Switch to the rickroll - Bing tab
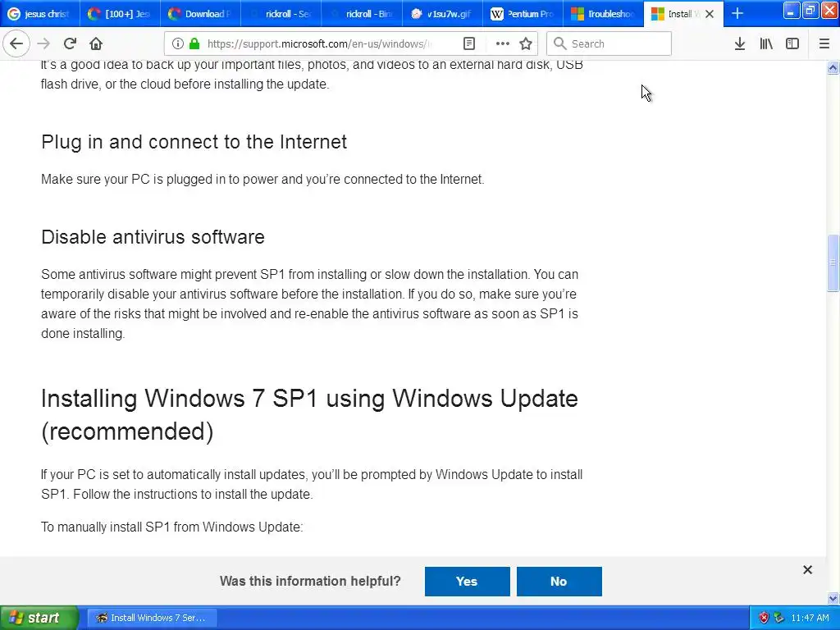The width and height of the screenshot is (840, 630). click(362, 14)
